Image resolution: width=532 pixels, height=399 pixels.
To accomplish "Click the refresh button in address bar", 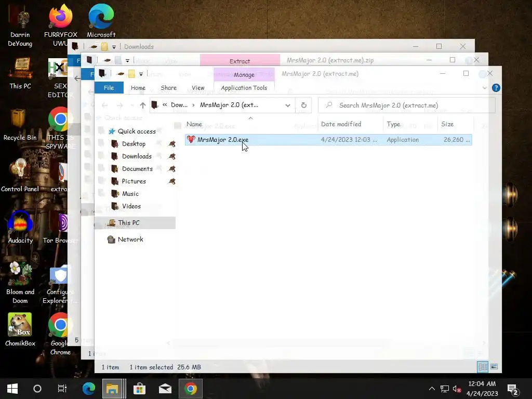I will coord(303,105).
